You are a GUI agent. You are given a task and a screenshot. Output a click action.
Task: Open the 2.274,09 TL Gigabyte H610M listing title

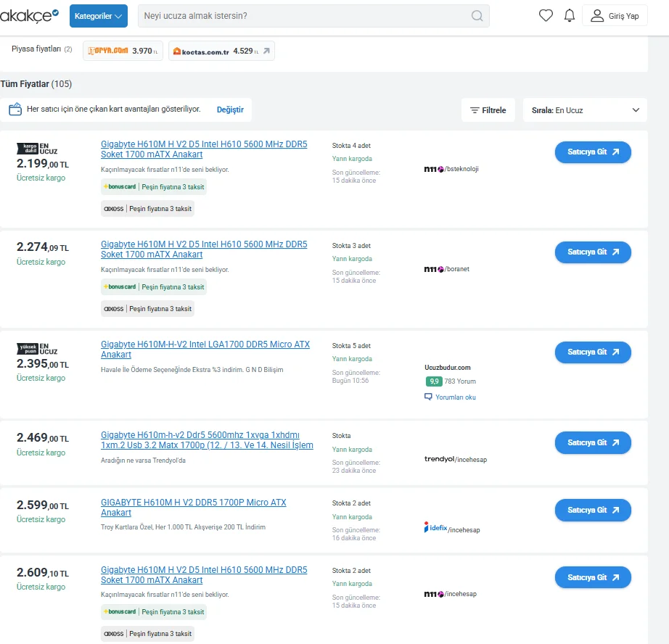coord(204,249)
